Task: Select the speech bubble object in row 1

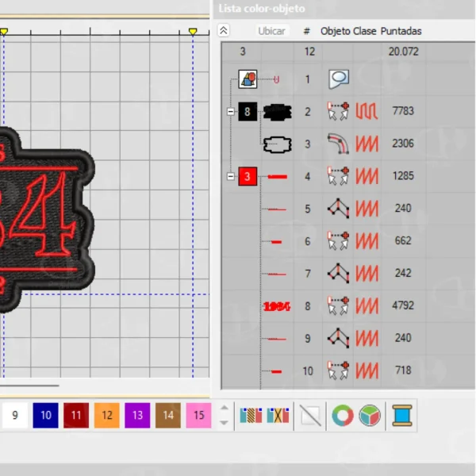Action: tap(339, 79)
